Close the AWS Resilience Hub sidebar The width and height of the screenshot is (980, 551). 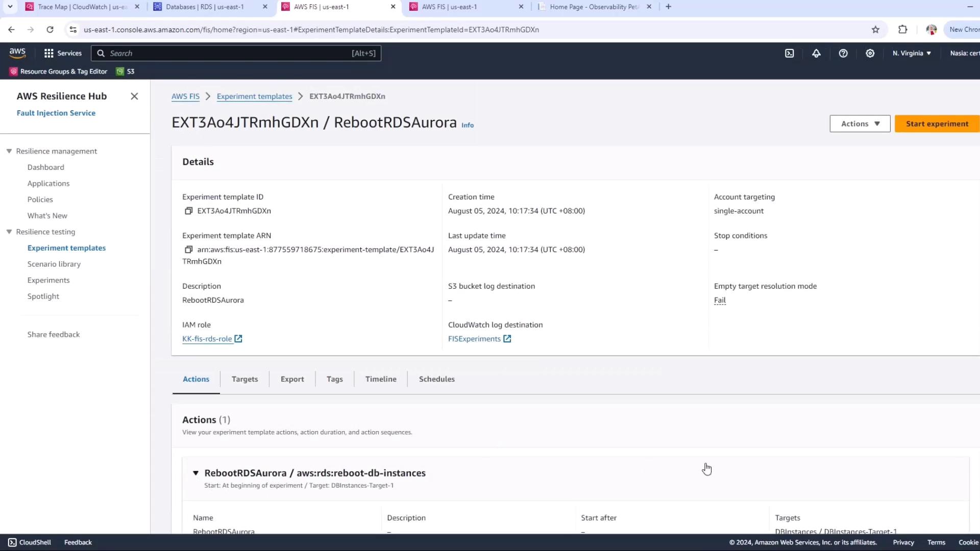(x=134, y=96)
